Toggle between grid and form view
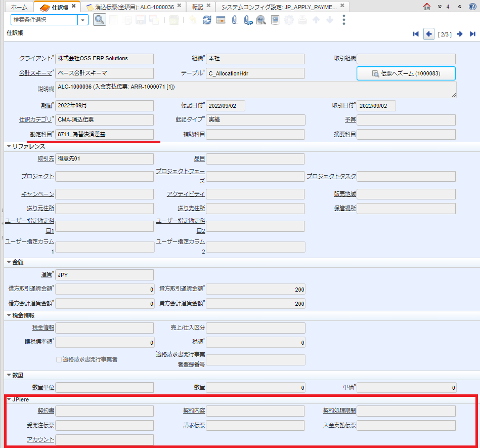Image resolution: width=480 pixels, height=448 pixels. (222, 20)
